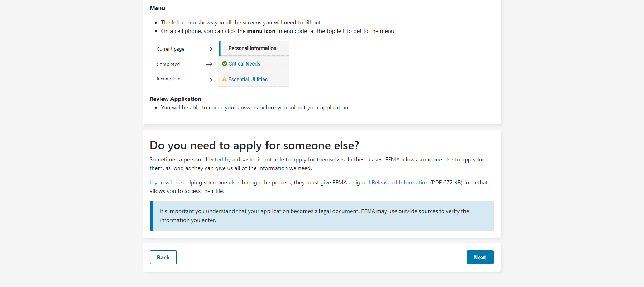This screenshot has width=644, height=287.
Task: Click the Incomplete legend label
Action: (168, 79)
